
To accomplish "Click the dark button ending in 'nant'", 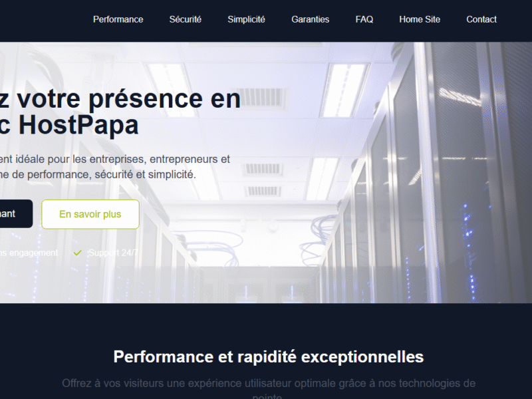I will (16, 213).
